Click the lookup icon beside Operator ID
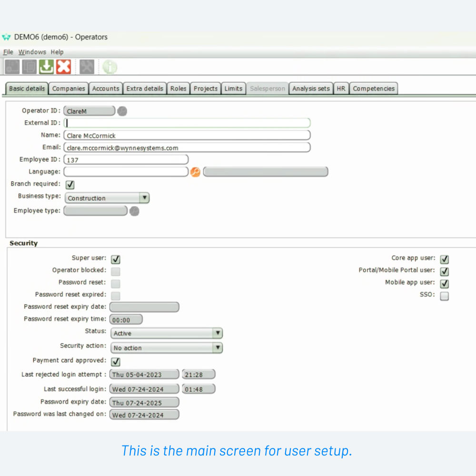Image resolution: width=476 pixels, height=476 pixels. click(122, 111)
